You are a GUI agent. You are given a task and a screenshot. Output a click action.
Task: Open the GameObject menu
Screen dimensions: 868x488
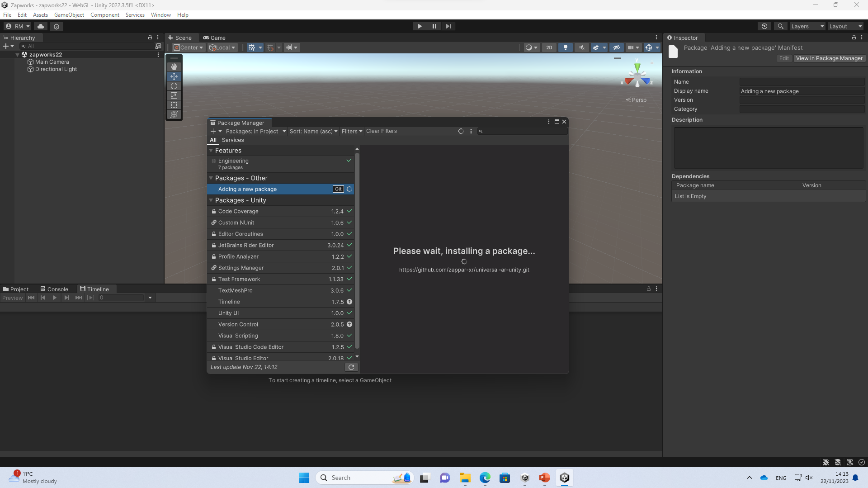click(69, 15)
